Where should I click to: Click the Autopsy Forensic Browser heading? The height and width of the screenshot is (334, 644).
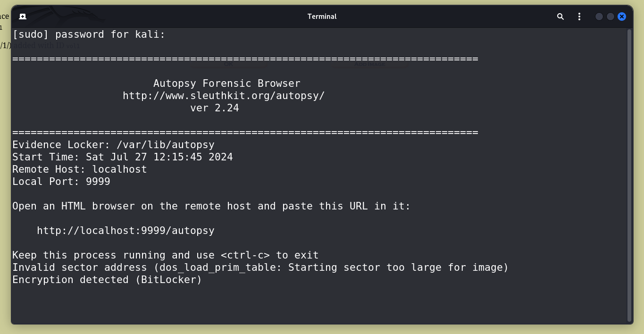(x=227, y=83)
